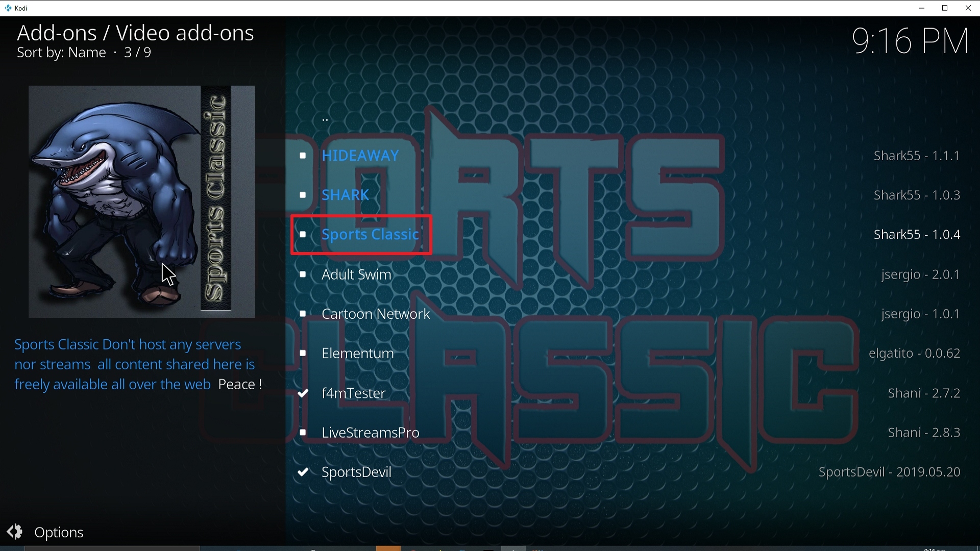
Task: Maximize the Kodi window
Action: pos(945,8)
